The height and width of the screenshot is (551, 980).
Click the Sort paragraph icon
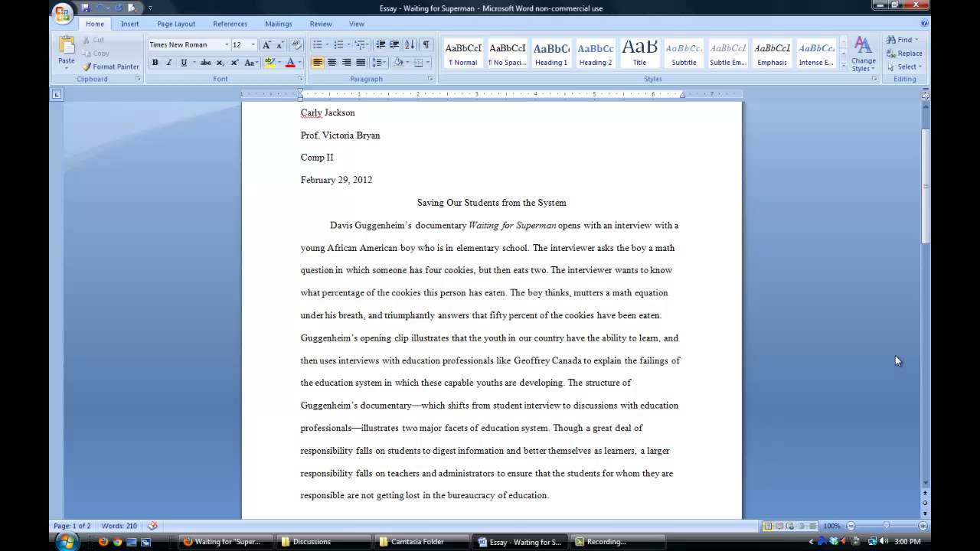[410, 45]
